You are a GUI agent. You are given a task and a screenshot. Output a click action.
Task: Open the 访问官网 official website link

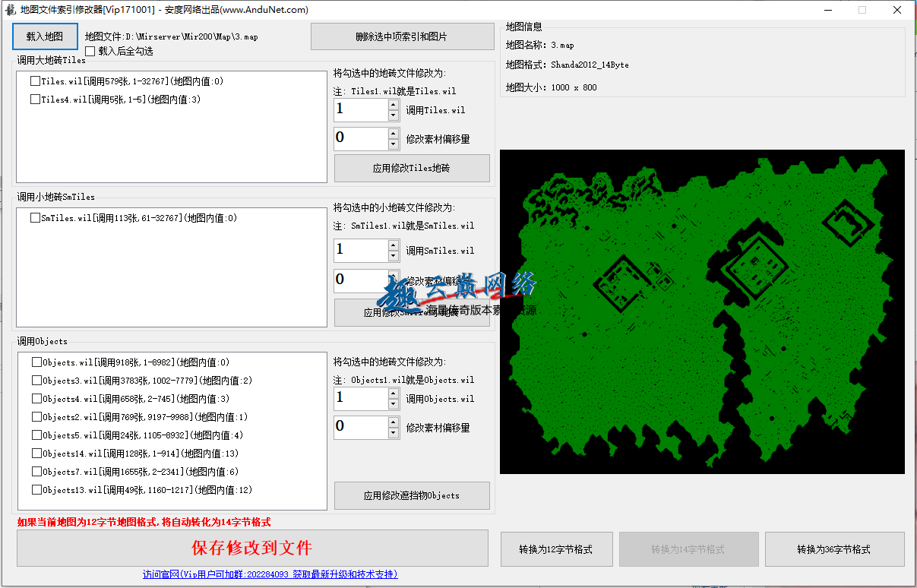(270, 574)
